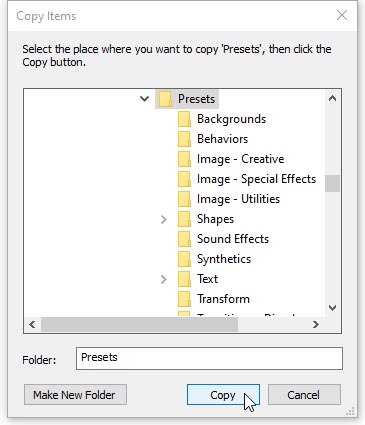Click the Image - Creative folder icon
The width and height of the screenshot is (365, 425).
pos(184,159)
